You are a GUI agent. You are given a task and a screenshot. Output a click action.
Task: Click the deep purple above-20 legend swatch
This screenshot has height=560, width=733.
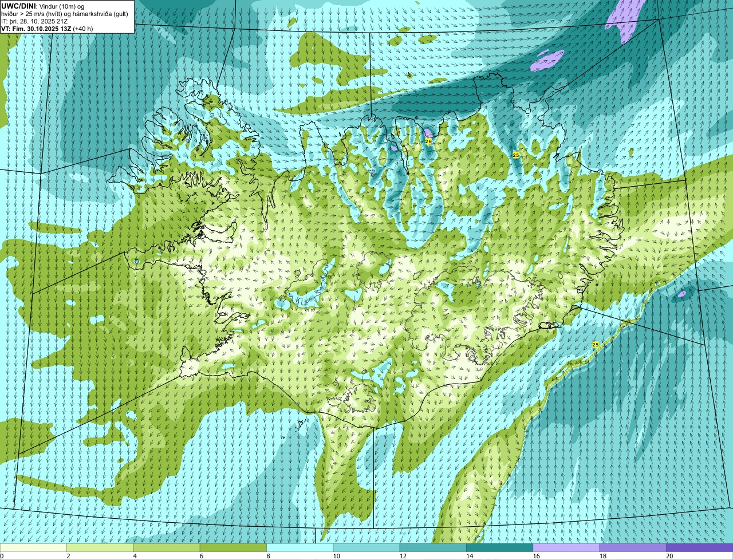[699, 547]
